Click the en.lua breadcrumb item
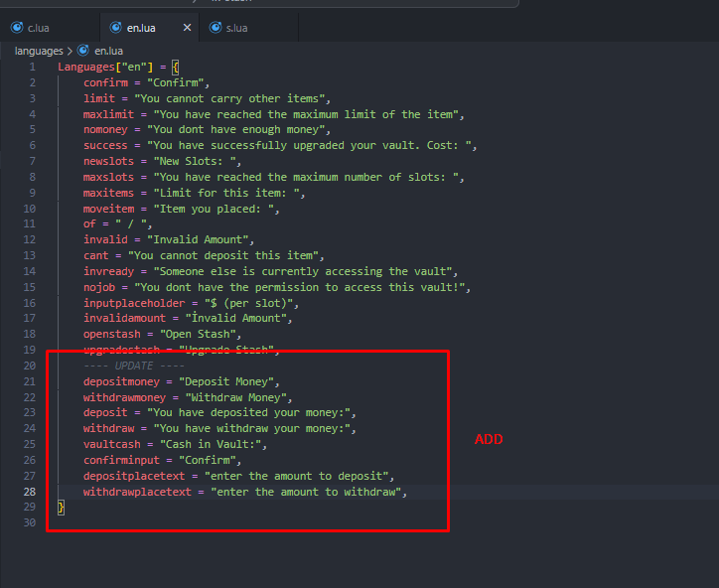 108,51
